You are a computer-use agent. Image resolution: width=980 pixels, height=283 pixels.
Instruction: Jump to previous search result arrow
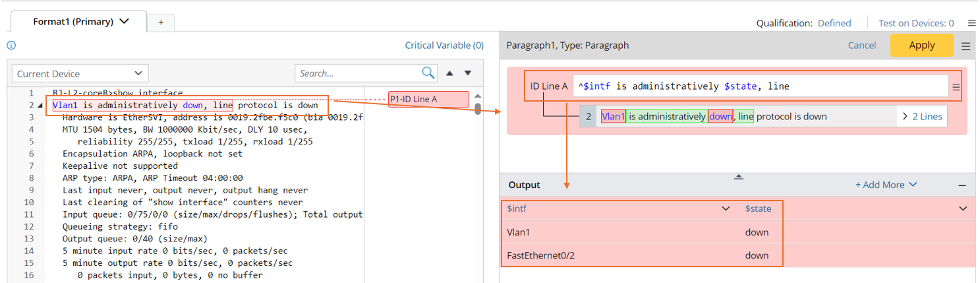click(450, 73)
